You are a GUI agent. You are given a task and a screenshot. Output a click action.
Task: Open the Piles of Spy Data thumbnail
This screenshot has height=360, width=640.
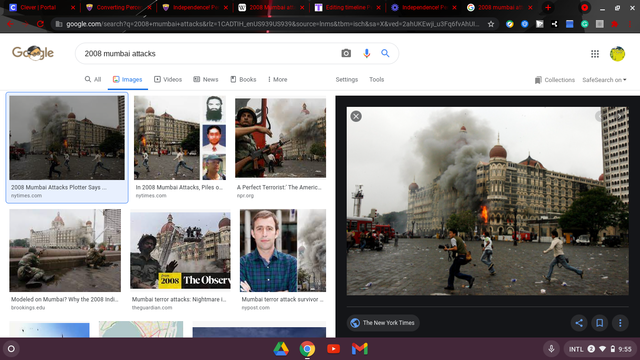coord(180,138)
